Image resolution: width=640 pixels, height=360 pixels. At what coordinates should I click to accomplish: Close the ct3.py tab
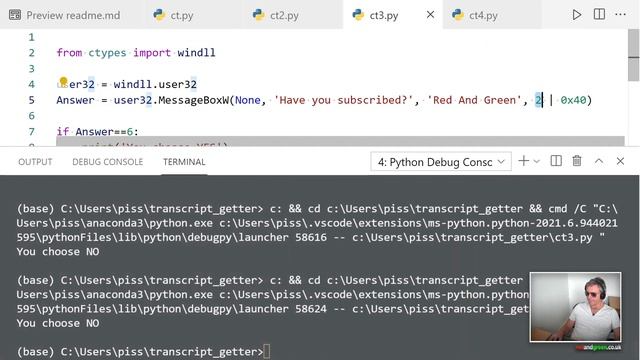430,15
